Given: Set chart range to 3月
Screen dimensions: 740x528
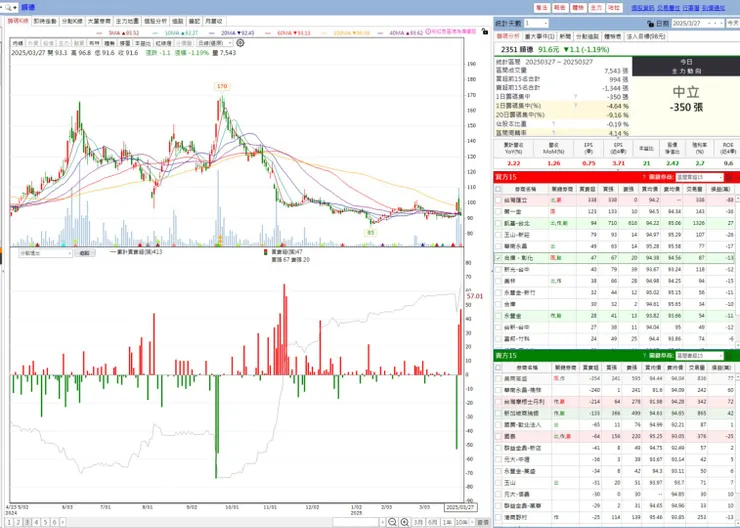Looking at the screenshot, I should tap(418, 522).
